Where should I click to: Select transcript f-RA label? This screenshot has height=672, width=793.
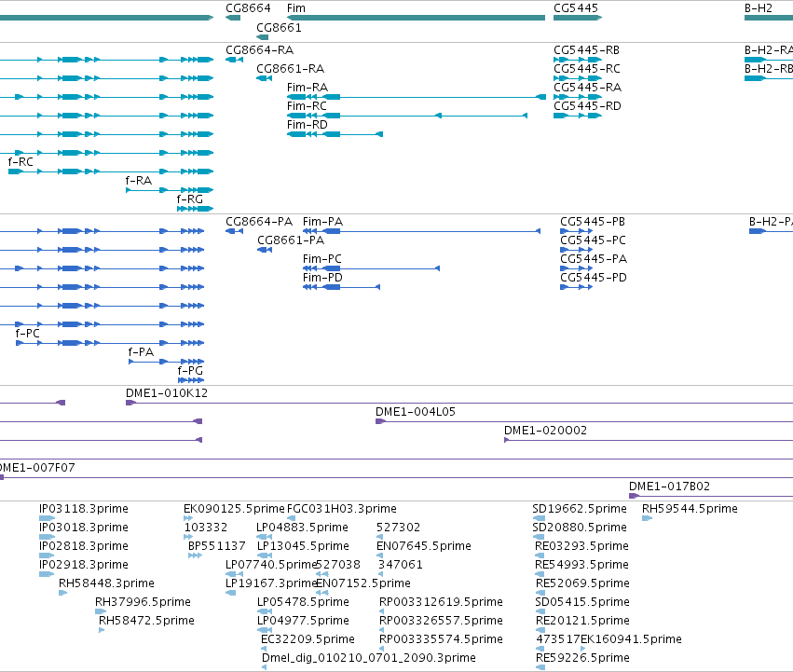[139, 181]
